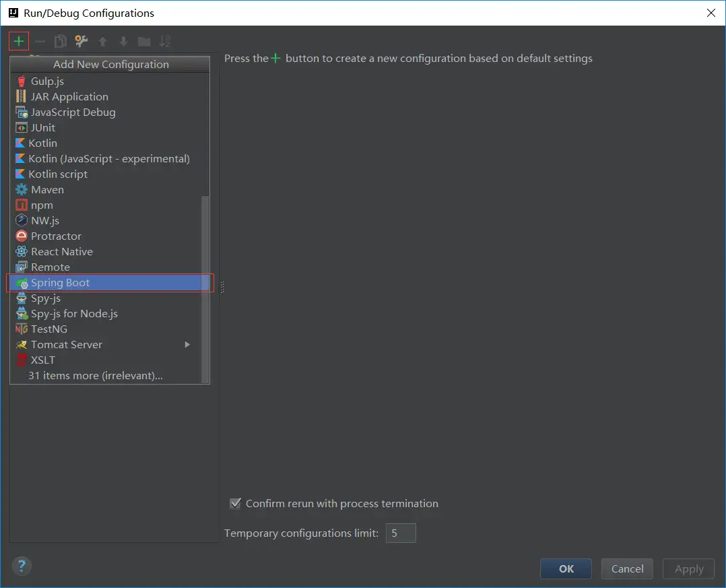726x588 pixels.
Task: Show the 31 items more (irrelevant) entry
Action: pyautogui.click(x=95, y=376)
